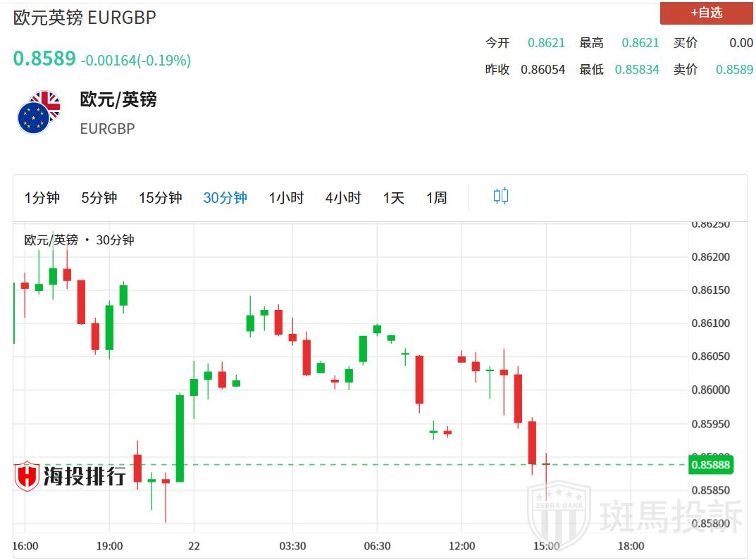Image resolution: width=756 pixels, height=560 pixels.
Task: Click the 0.86000 price axis label
Action: tap(710, 390)
